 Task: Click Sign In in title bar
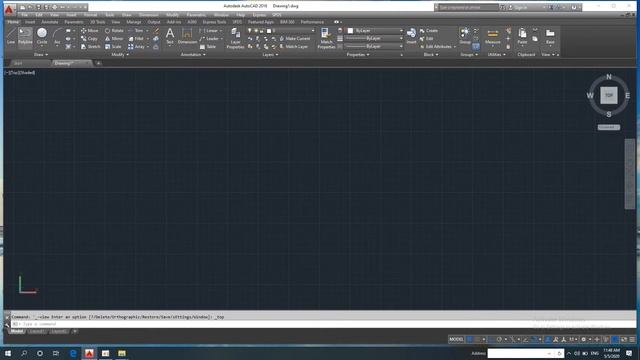(x=521, y=7)
